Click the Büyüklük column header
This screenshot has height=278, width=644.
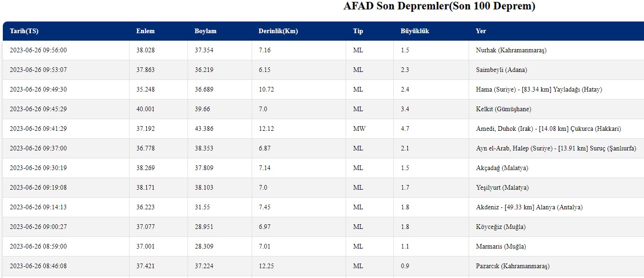pyautogui.click(x=414, y=31)
